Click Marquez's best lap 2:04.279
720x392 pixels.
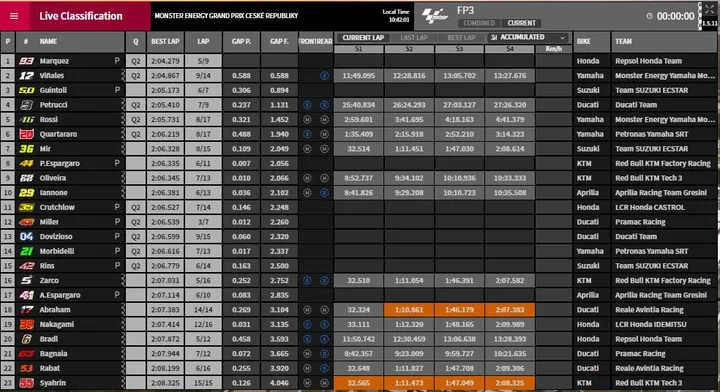click(165, 61)
